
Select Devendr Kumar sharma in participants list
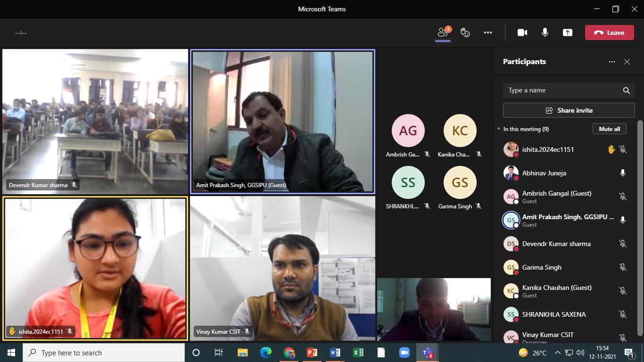[556, 244]
